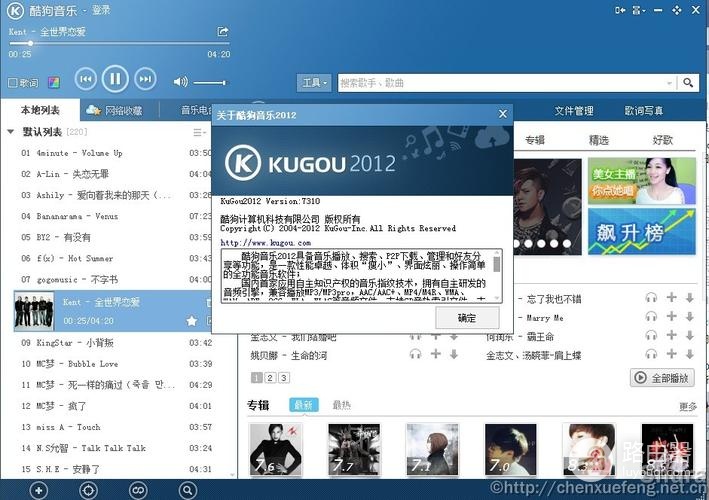Switch to the 专辑 category tab

tap(535, 140)
